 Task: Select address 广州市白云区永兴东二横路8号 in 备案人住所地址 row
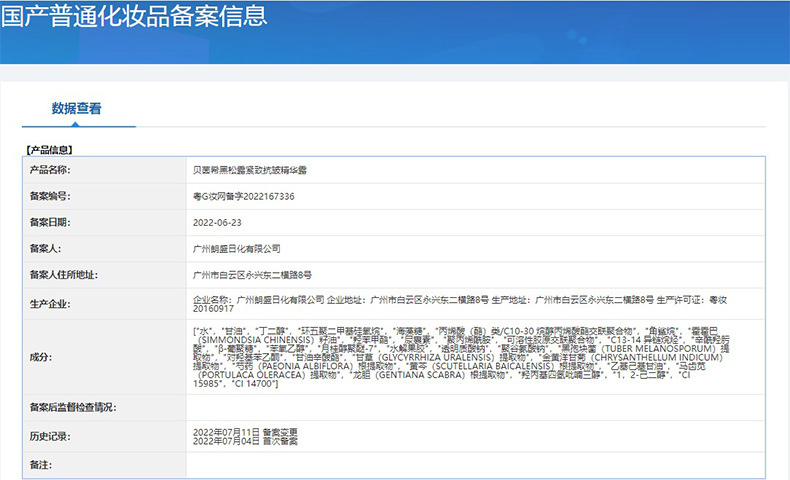pyautogui.click(x=252, y=275)
